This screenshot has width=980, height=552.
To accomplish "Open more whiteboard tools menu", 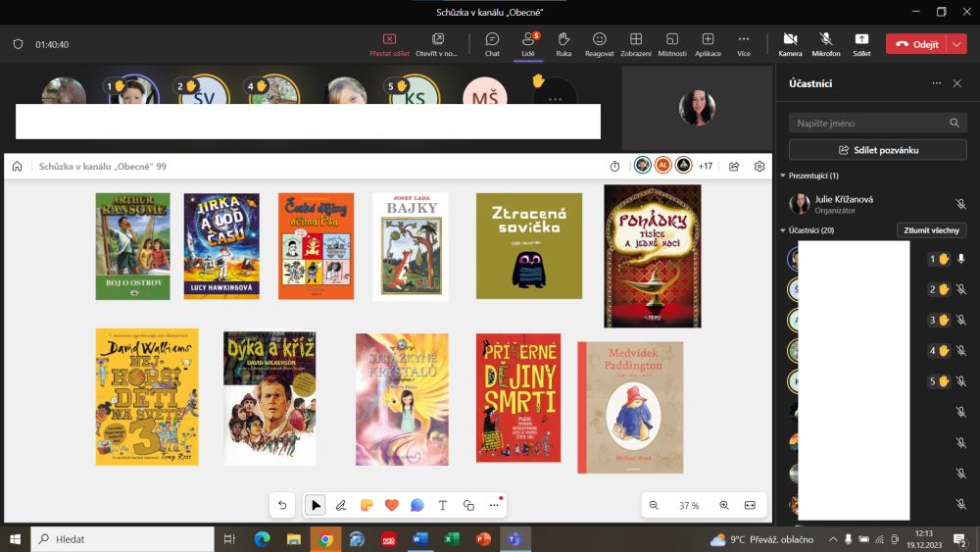I will pos(494,505).
